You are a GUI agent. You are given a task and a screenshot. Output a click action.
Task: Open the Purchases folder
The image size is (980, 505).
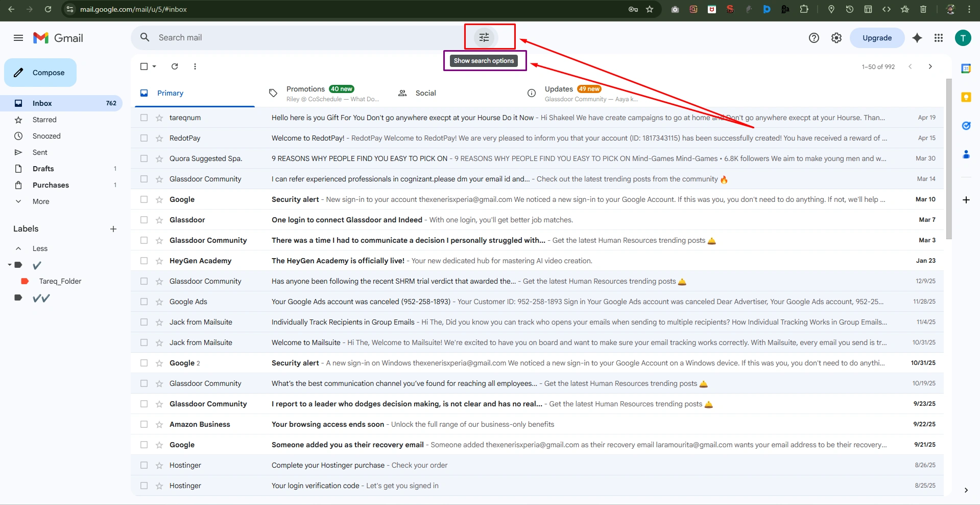coord(61,185)
